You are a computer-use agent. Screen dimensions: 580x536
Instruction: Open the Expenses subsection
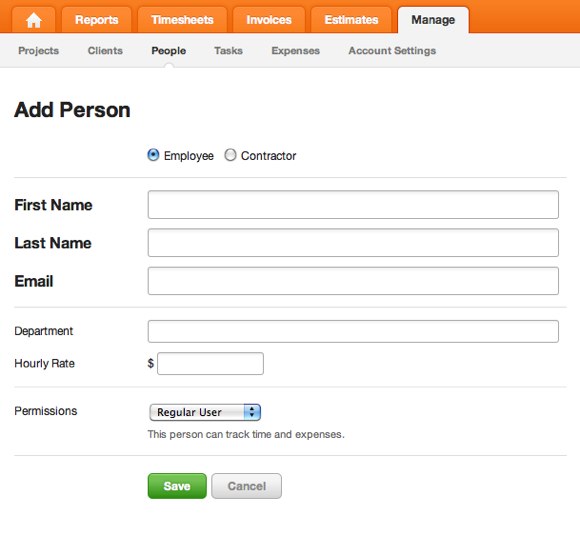click(296, 51)
